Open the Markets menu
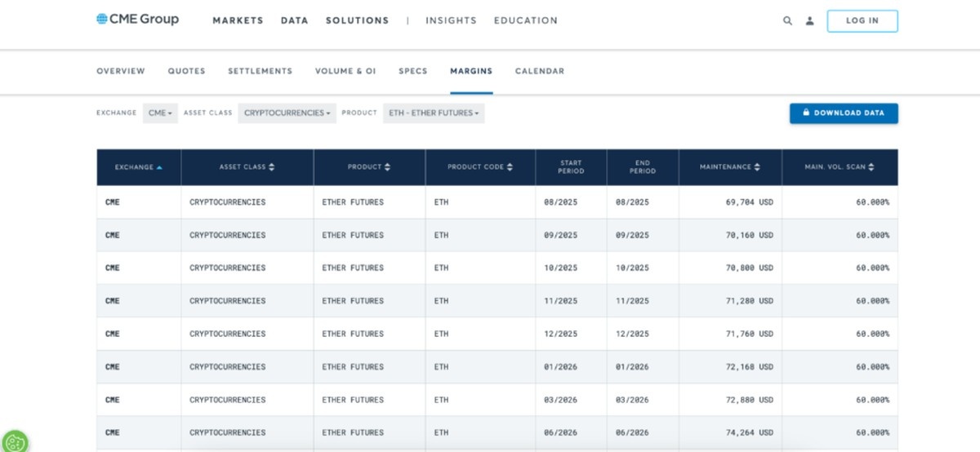Image resolution: width=980 pixels, height=452 pixels. point(238,21)
